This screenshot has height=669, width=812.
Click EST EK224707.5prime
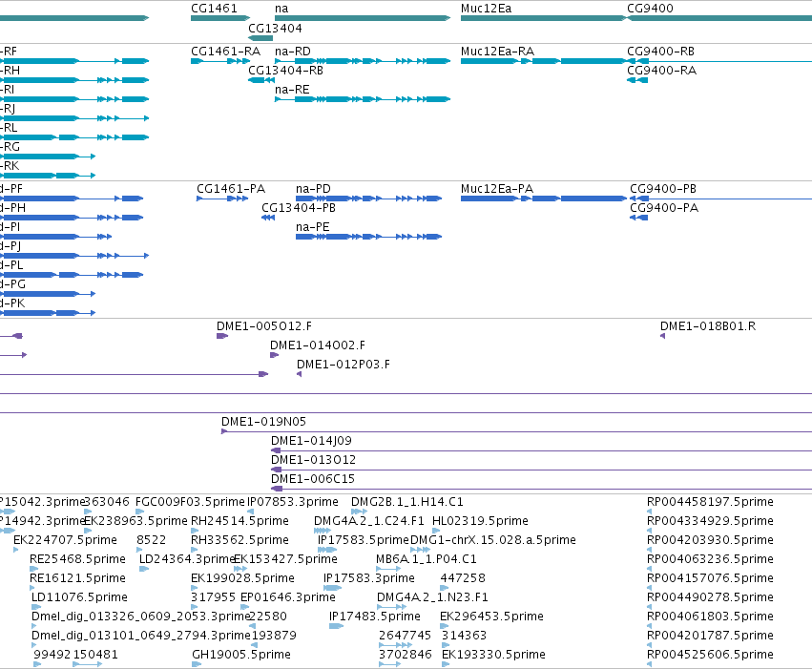(65, 540)
